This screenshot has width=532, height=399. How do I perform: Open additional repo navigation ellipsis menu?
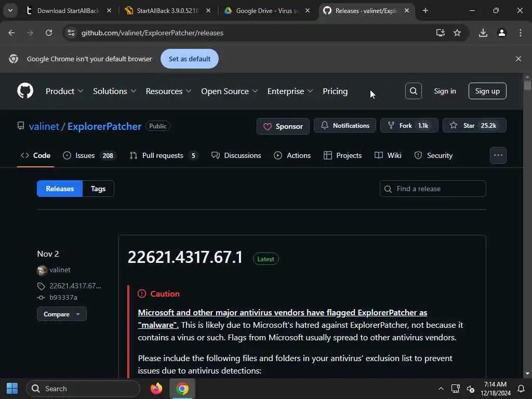pyautogui.click(x=498, y=155)
